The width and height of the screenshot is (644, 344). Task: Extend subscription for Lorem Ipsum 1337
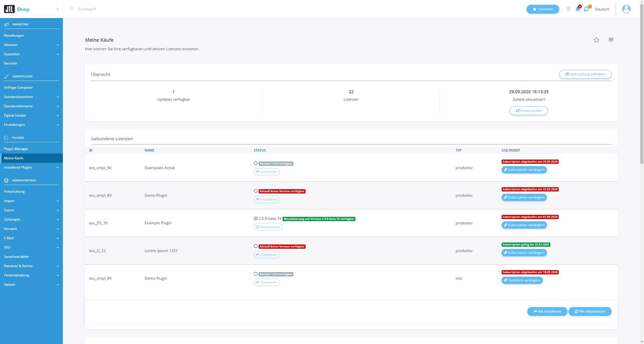pyautogui.click(x=524, y=253)
